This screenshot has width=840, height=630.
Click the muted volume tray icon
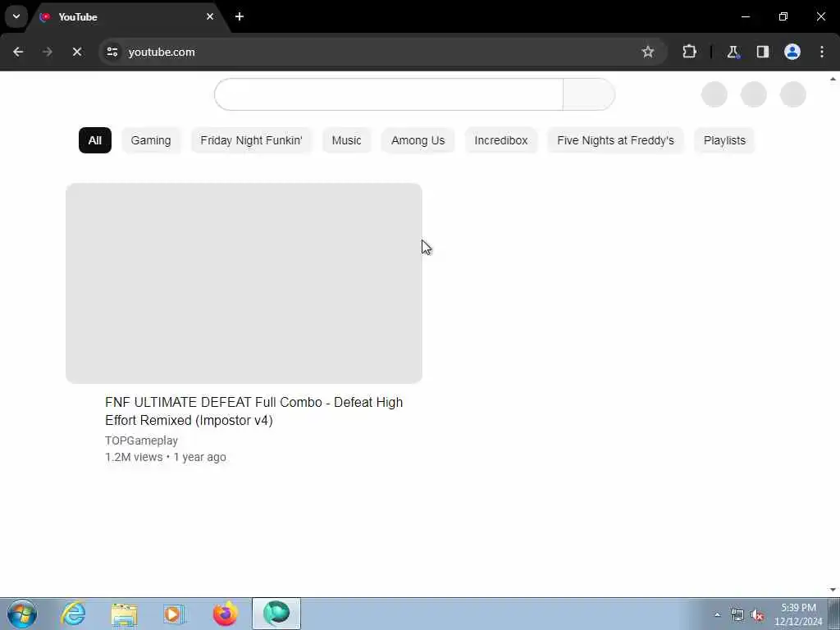(x=757, y=615)
